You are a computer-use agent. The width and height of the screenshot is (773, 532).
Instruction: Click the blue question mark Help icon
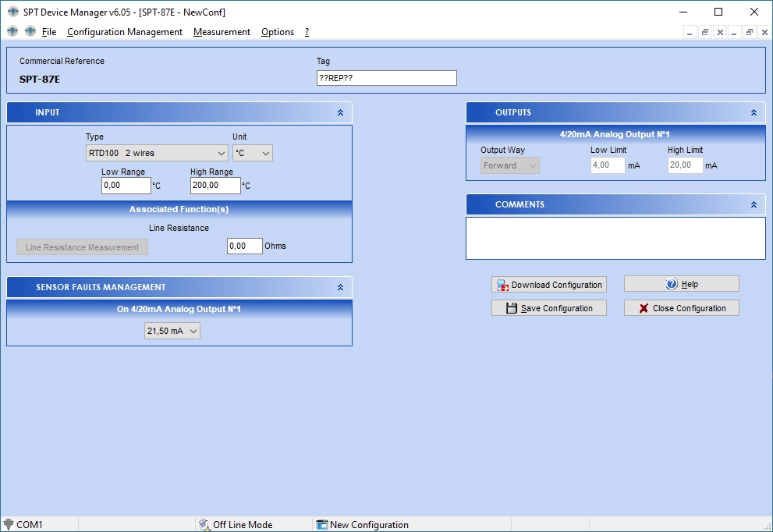point(672,284)
